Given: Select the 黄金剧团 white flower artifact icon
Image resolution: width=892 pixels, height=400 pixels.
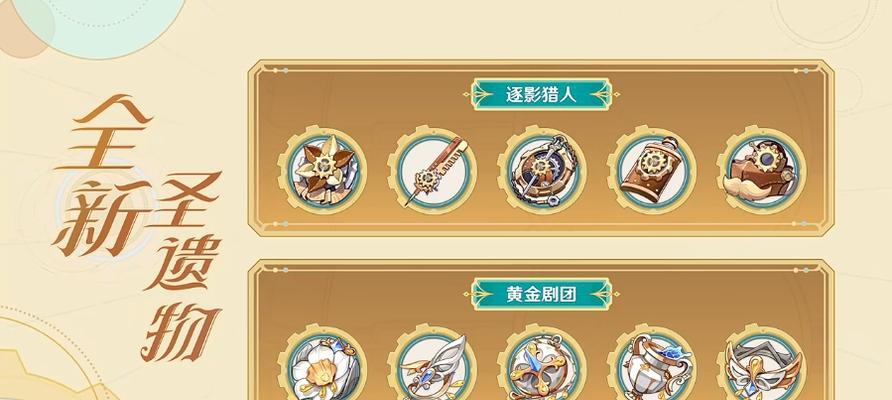Looking at the screenshot, I should point(323,362).
